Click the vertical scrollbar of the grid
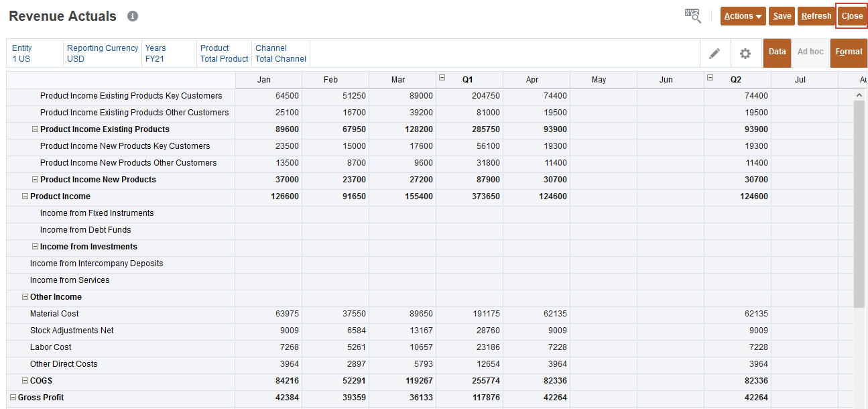Image resolution: width=868 pixels, height=409 pixels. [859, 201]
